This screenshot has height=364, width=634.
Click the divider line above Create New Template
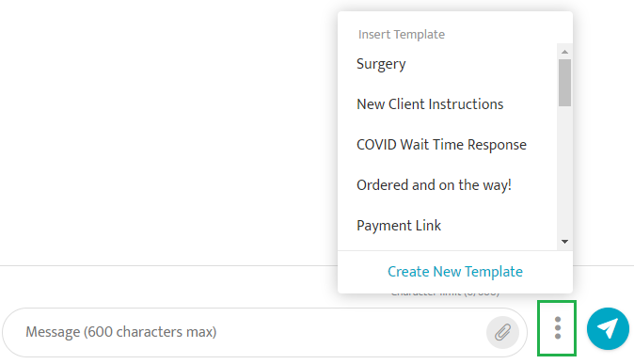(x=455, y=250)
